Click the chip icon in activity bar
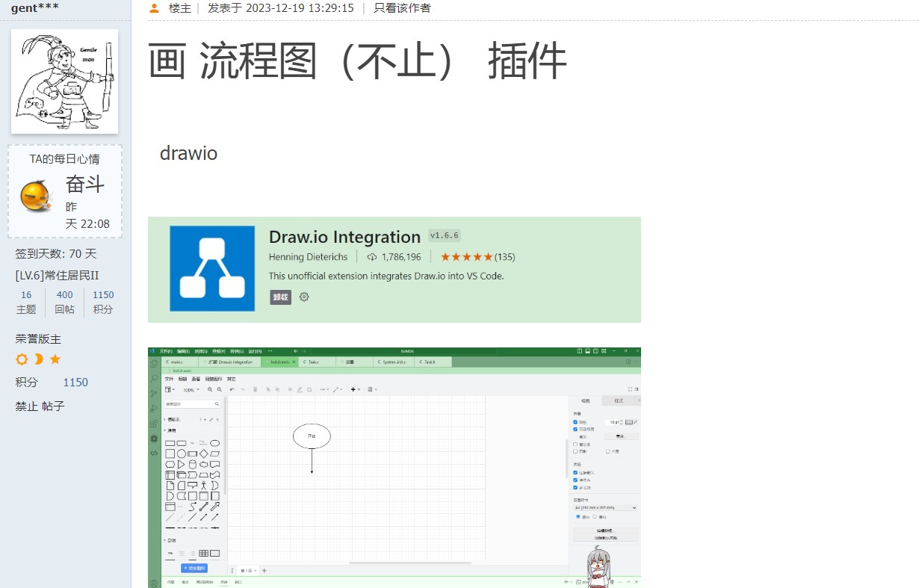The width and height of the screenshot is (919, 588). (x=154, y=438)
